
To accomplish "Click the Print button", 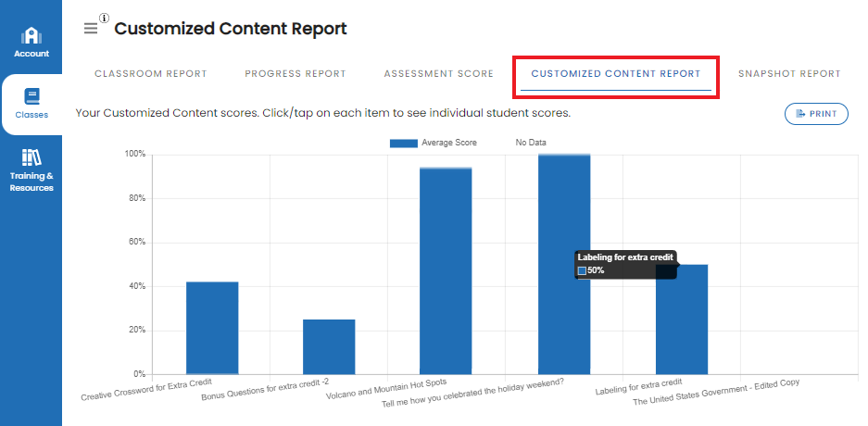I will (x=816, y=113).
